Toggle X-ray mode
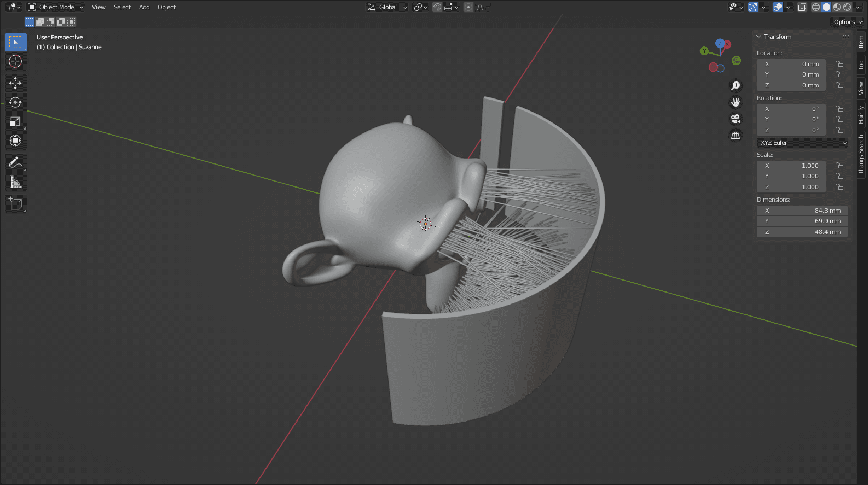This screenshot has height=485, width=868. click(x=802, y=7)
